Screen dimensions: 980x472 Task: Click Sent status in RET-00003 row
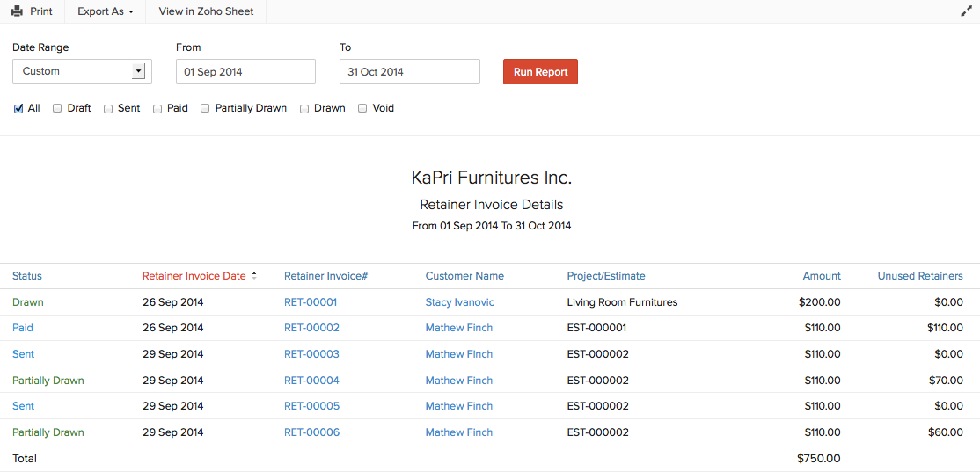coord(23,354)
